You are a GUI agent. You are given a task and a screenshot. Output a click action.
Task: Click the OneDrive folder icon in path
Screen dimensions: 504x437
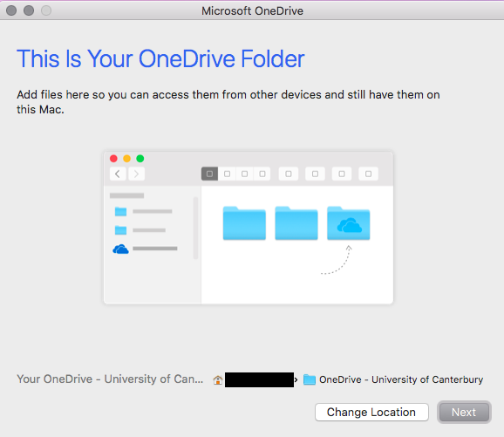310,379
